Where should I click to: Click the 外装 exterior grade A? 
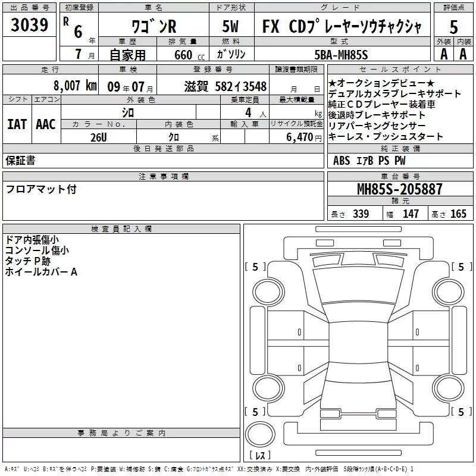coord(443,54)
